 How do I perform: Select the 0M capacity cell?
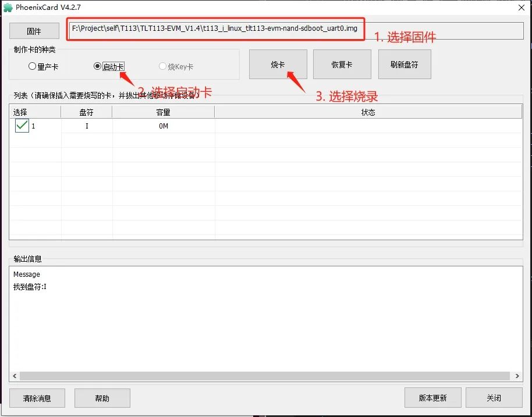(164, 126)
